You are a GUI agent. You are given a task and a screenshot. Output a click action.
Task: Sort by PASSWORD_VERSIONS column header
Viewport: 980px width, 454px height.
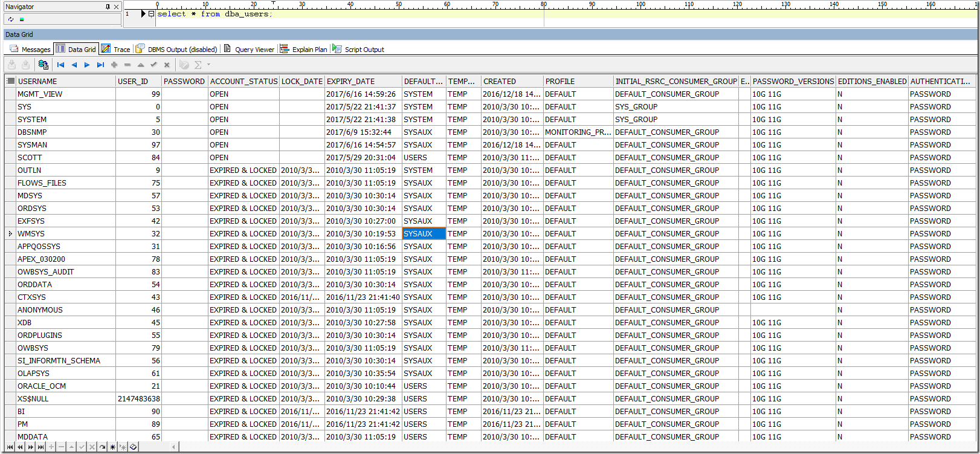(x=793, y=81)
